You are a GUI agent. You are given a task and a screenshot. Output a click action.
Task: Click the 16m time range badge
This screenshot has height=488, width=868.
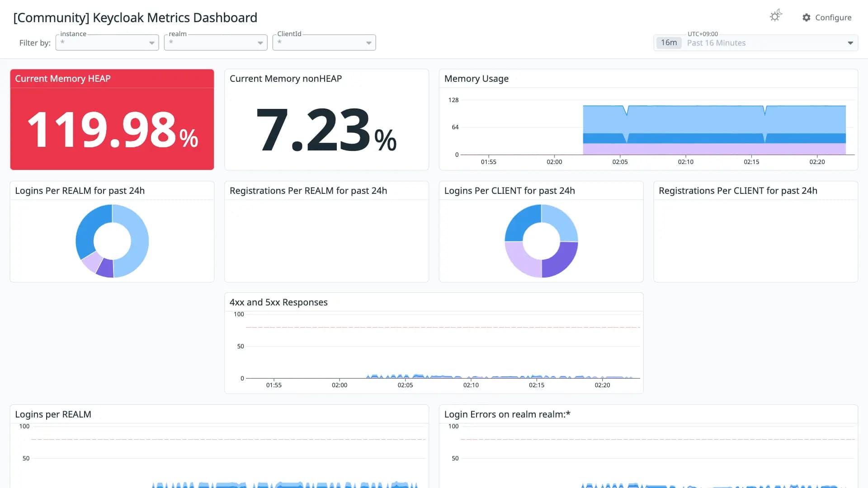pos(669,43)
